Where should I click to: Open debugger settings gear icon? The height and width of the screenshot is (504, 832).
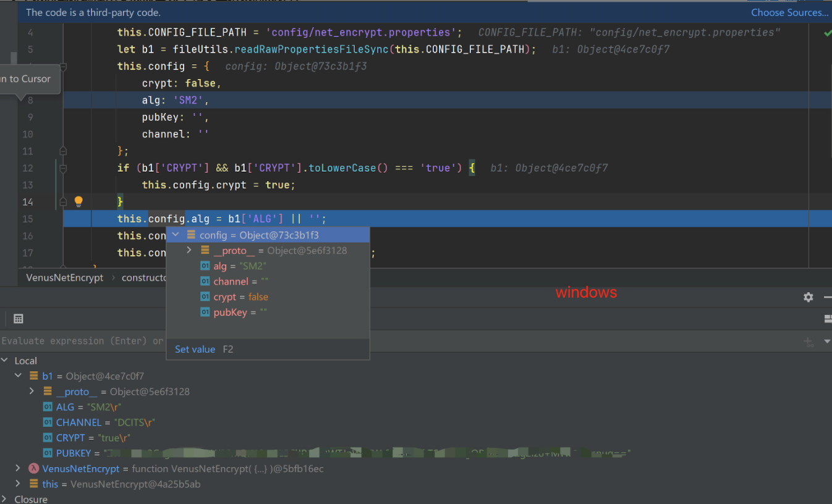pyautogui.click(x=809, y=297)
